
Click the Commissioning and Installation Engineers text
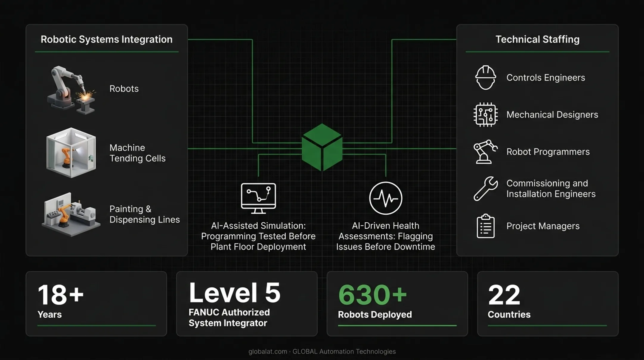coord(551,188)
